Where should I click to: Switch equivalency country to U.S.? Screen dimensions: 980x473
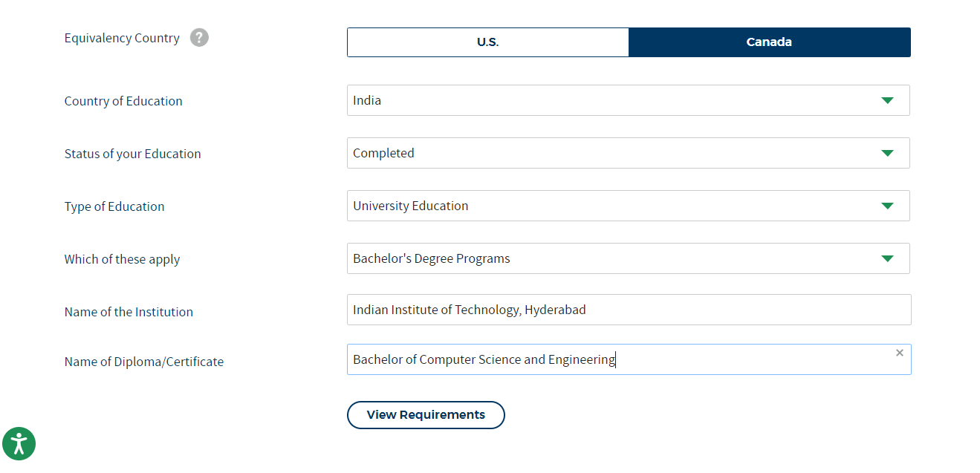pyautogui.click(x=487, y=42)
